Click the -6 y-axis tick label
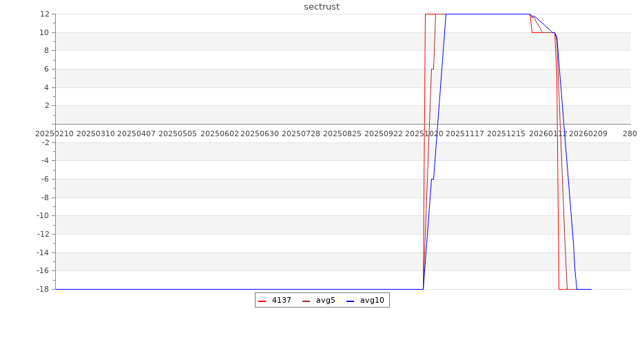 pyautogui.click(x=45, y=179)
